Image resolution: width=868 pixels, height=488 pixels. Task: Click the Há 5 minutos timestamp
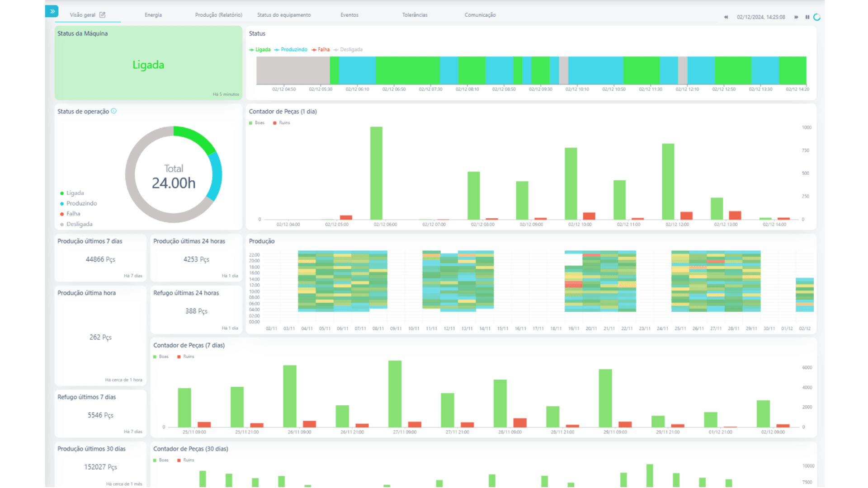point(226,94)
